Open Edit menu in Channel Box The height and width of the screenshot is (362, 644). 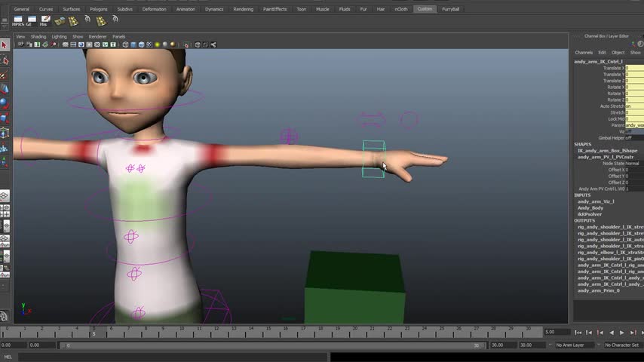pyautogui.click(x=602, y=53)
